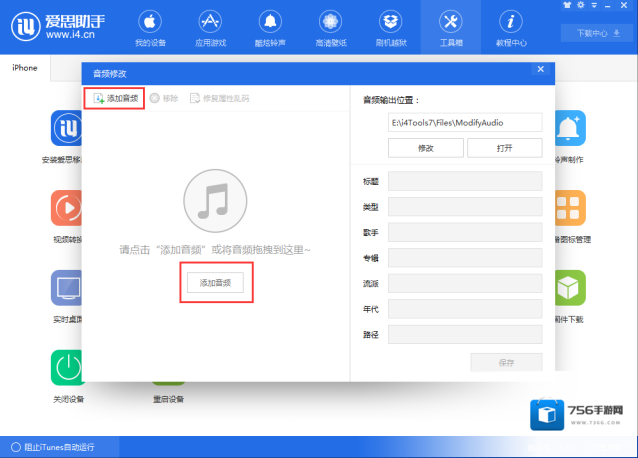Click the 下载中心 download center button

tap(597, 33)
